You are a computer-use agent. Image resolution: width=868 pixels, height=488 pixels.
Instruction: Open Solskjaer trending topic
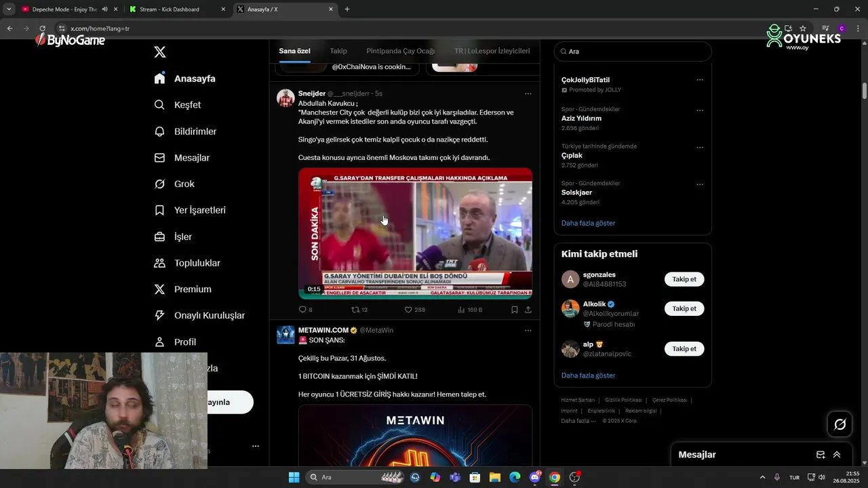[576, 192]
